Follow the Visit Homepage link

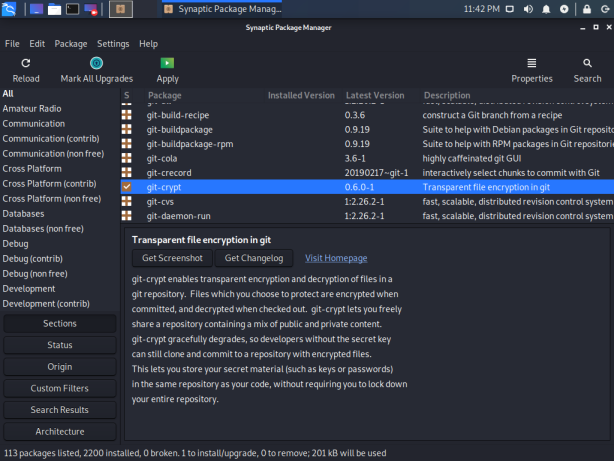[336, 258]
